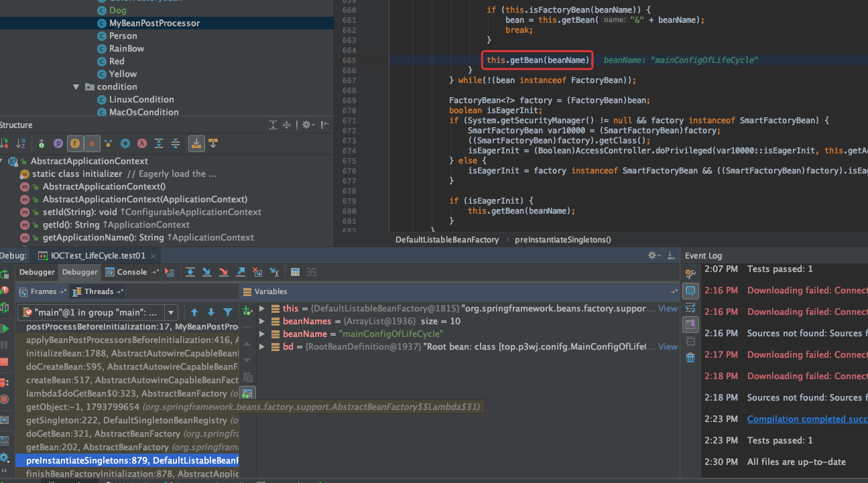Click Step Into debugger icon
Viewport: 868px width, 483px height.
207,272
